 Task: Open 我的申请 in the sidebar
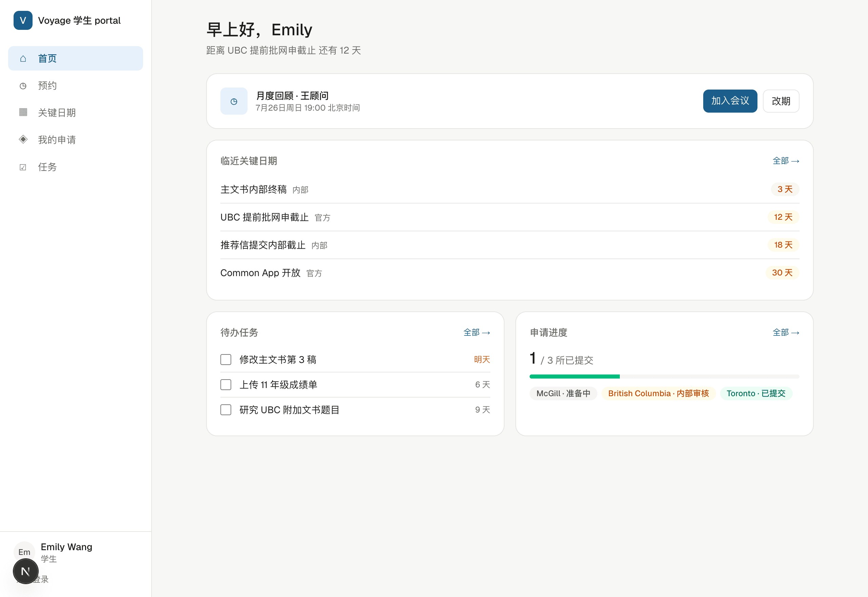[76, 140]
